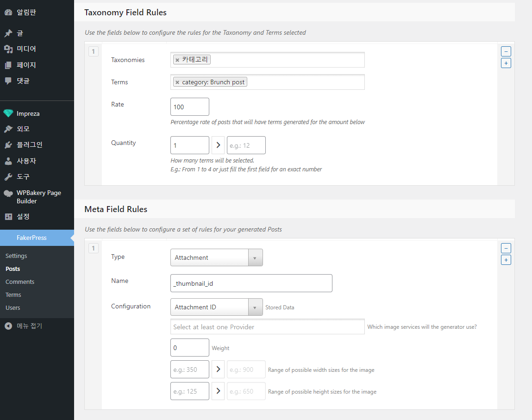Expand the Attachment ID configuration dropdown

pyautogui.click(x=217, y=307)
